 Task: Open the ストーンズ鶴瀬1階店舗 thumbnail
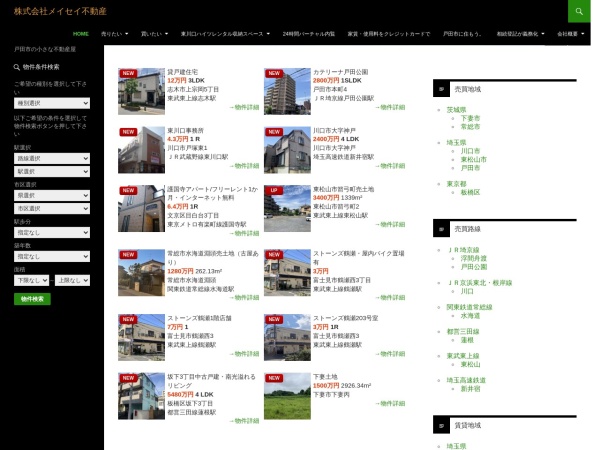[x=141, y=338]
